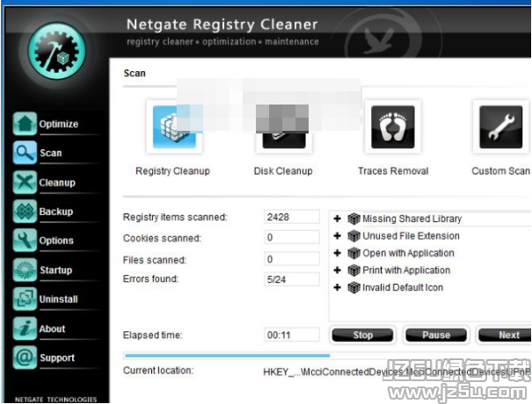532x404 pixels.
Task: Click the Startup swirl icon in sidebar
Action: [25, 270]
